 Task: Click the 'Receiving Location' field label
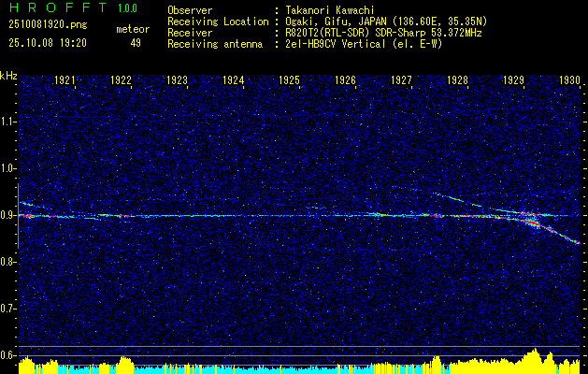(218, 22)
